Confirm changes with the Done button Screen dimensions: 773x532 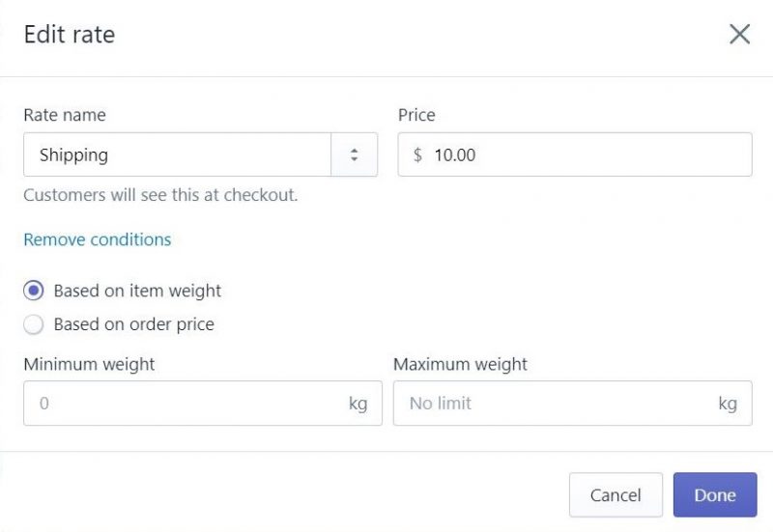(714, 495)
